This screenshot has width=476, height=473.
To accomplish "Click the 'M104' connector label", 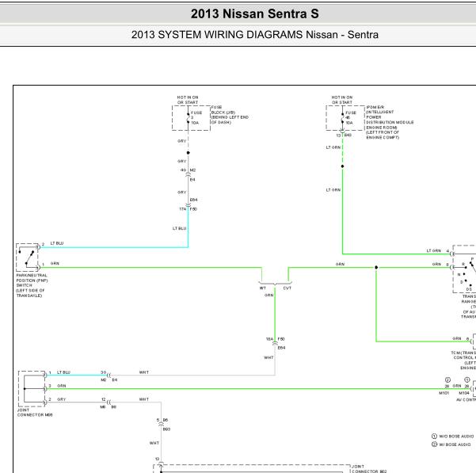I will point(464,393).
